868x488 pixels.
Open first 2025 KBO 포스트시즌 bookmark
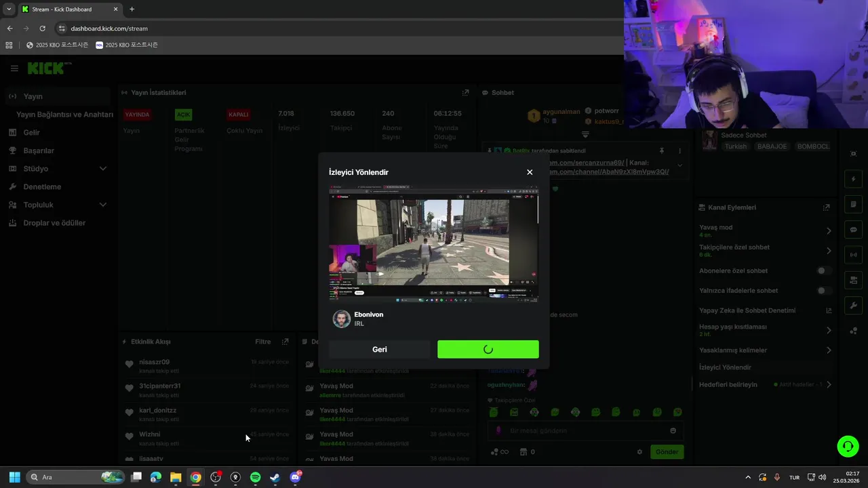(57, 45)
